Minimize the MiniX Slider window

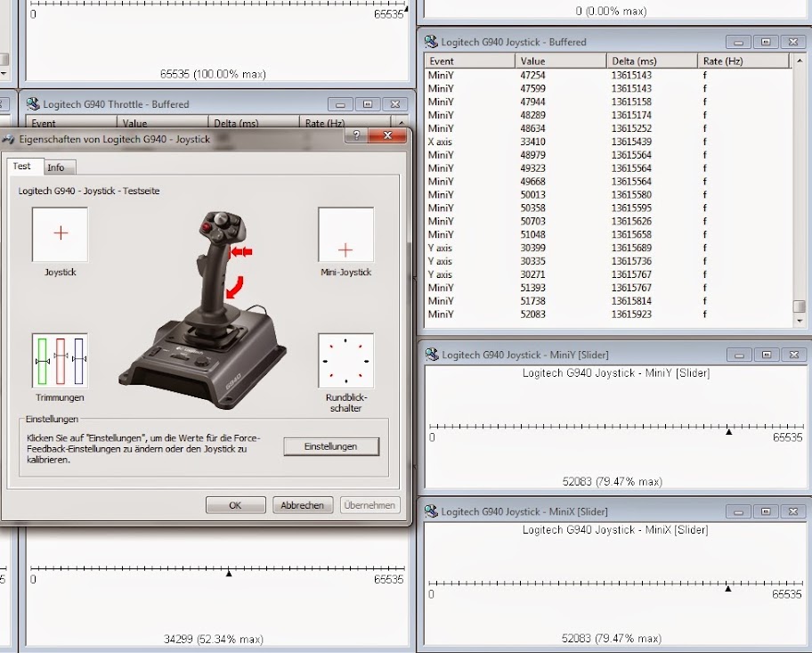(739, 511)
